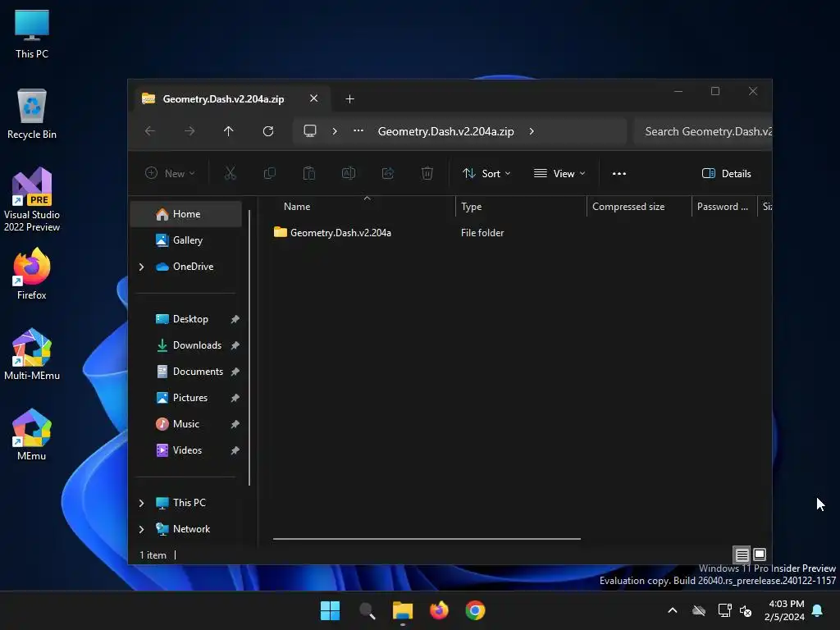
Task: Switch to large thumbnails view icon
Action: coord(760,555)
